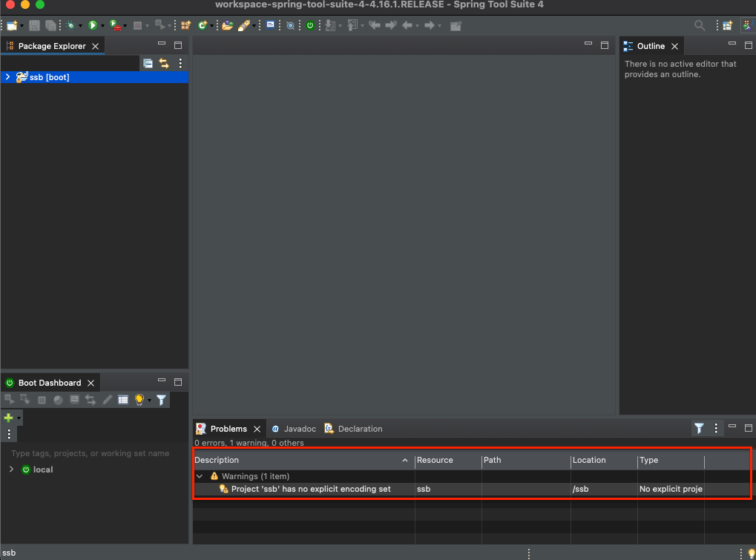The image size is (756, 560).
Task: Expand the ssb [boot] project
Action: (x=7, y=76)
